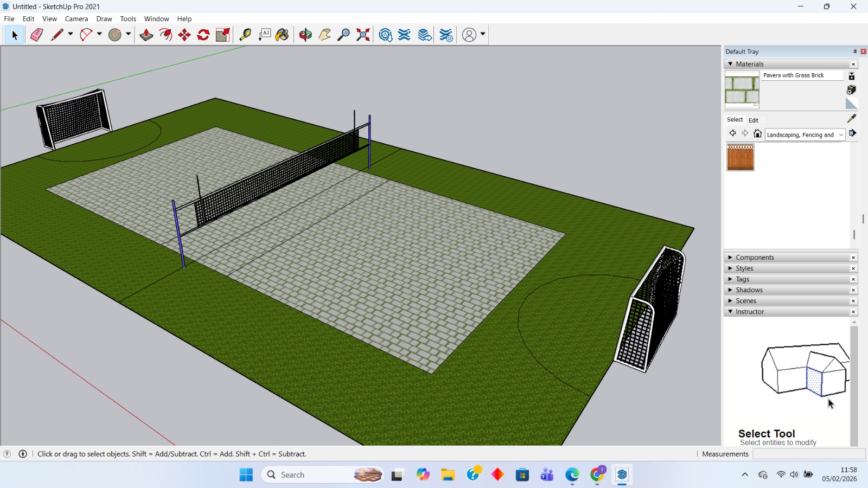Click the materials home button
Screen dimensions: 868x488
(x=758, y=133)
